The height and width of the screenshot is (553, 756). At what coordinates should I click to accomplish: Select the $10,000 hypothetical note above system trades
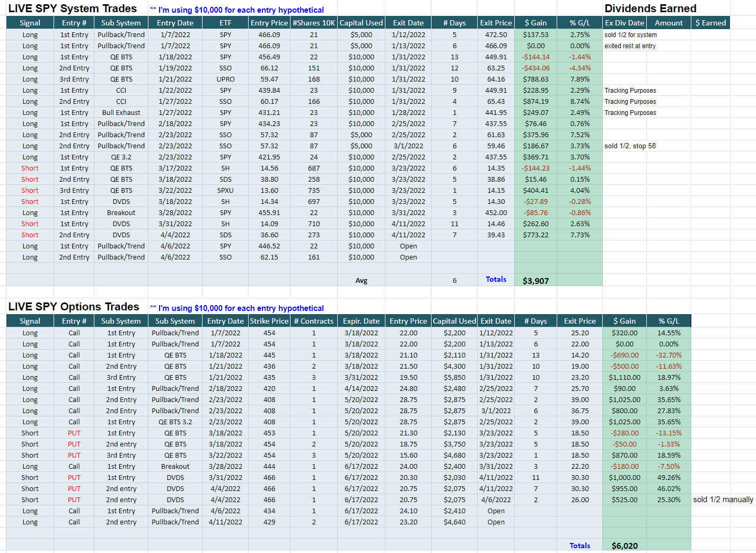pos(237,10)
